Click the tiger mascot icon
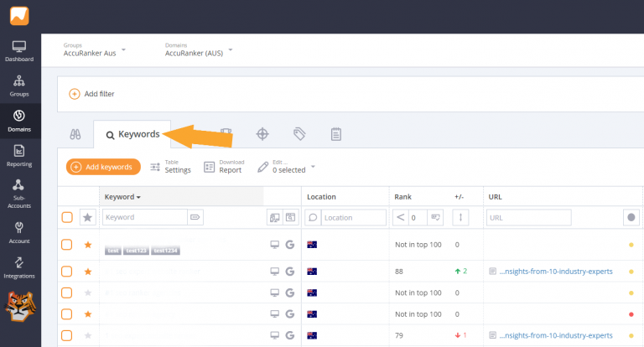 coord(20,306)
